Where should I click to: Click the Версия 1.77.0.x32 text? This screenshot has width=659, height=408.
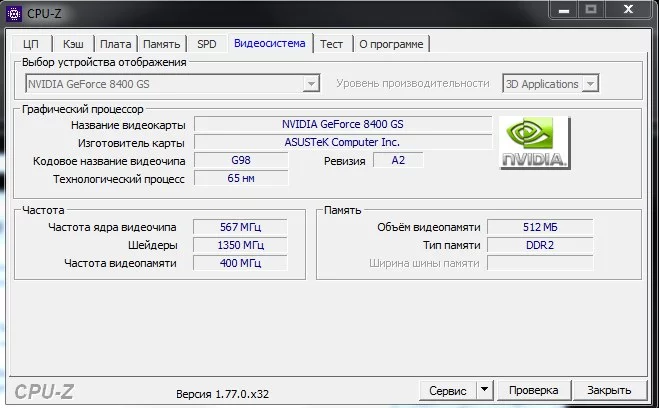[222, 394]
